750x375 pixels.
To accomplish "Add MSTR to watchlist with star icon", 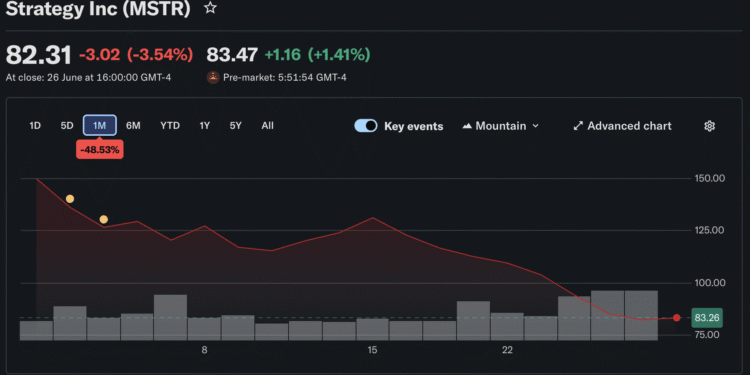I will tap(210, 8).
